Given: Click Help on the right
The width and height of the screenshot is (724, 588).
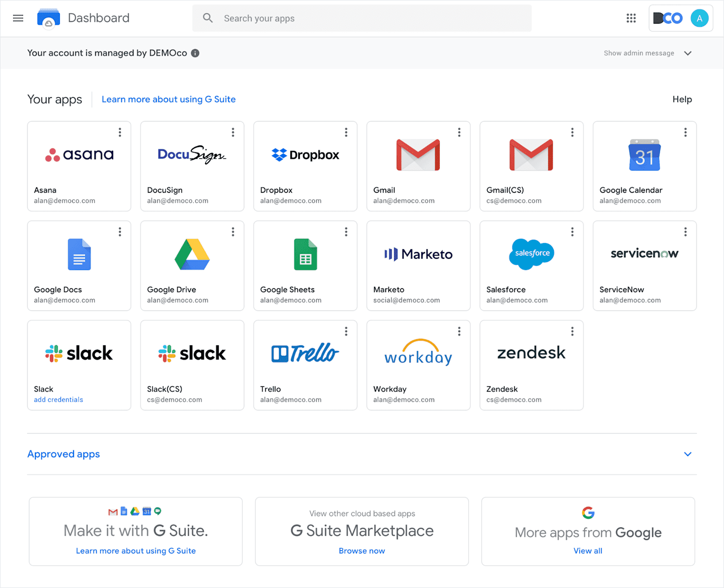Looking at the screenshot, I should [682, 99].
